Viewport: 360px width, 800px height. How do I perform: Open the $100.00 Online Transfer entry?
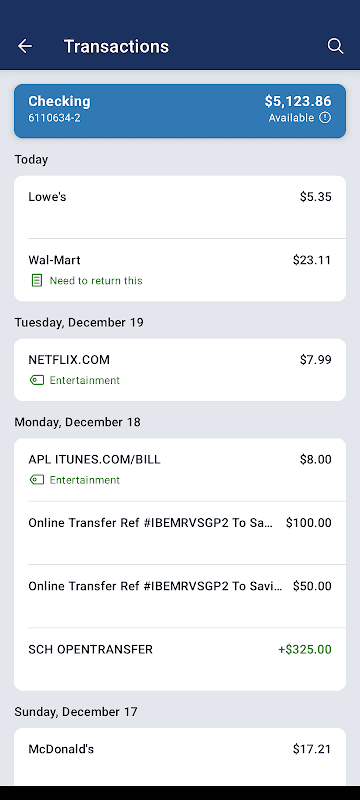tap(180, 533)
